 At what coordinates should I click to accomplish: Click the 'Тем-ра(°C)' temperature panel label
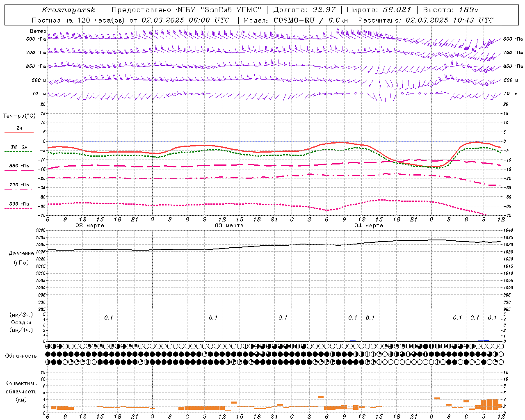[x=19, y=116]
